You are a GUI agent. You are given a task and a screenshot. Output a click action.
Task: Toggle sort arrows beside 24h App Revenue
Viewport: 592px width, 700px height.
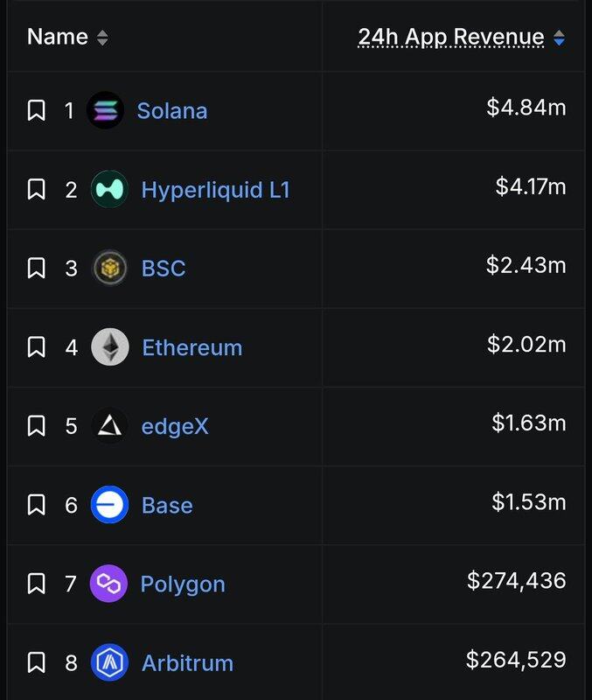point(560,38)
